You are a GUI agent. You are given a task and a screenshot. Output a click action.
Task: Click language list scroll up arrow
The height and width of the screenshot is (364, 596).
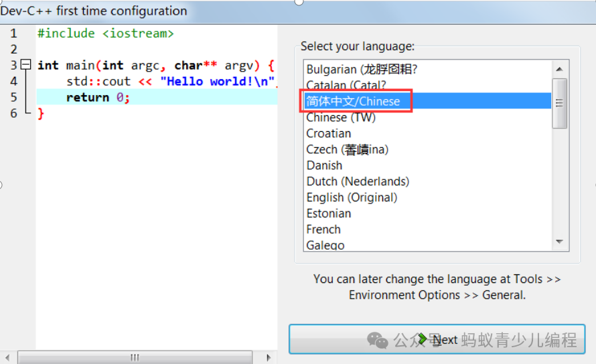tap(559, 69)
